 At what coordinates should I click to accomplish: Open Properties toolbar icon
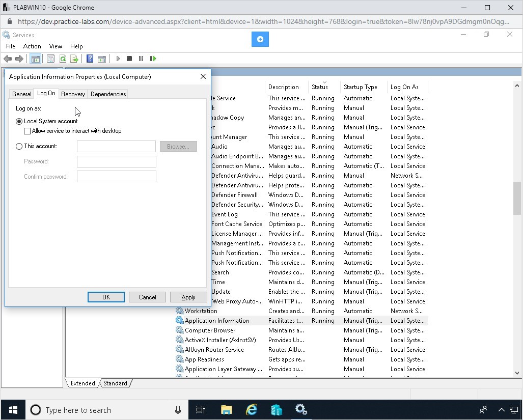coord(51,59)
